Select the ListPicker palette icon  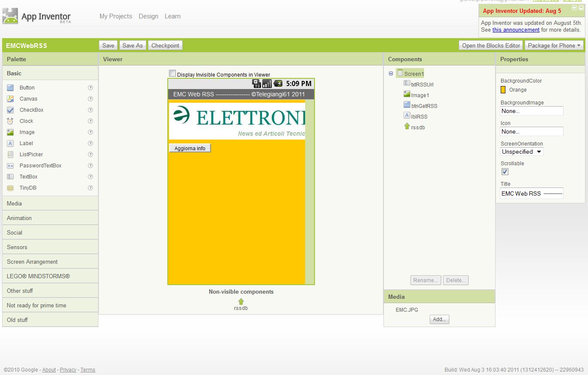(10, 155)
